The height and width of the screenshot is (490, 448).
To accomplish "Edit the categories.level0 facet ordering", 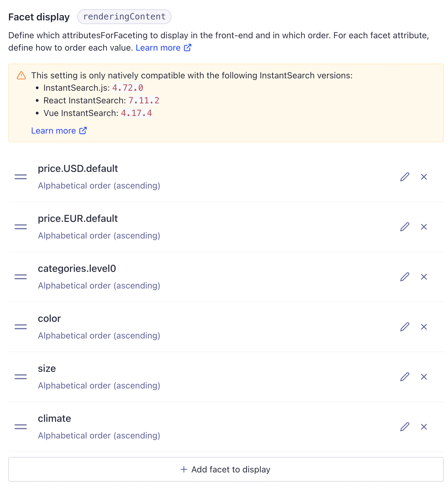I will click(x=404, y=277).
